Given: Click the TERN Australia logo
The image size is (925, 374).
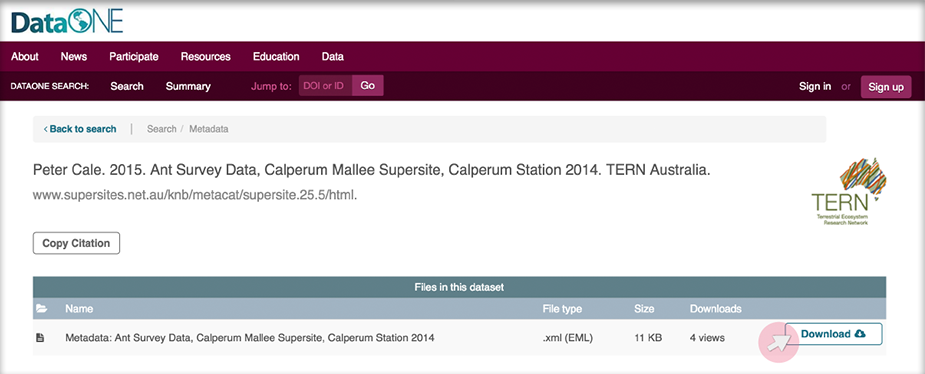Looking at the screenshot, I should point(849,191).
